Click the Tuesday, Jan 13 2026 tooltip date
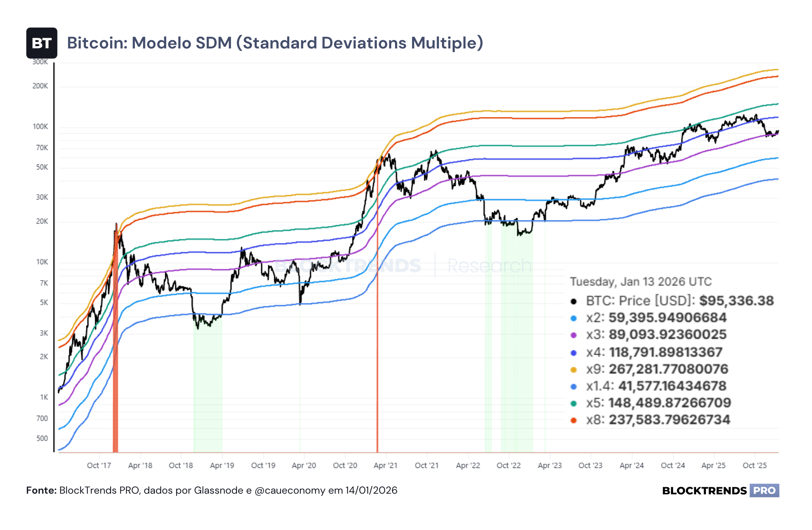This screenshot has width=812, height=530. (x=641, y=282)
